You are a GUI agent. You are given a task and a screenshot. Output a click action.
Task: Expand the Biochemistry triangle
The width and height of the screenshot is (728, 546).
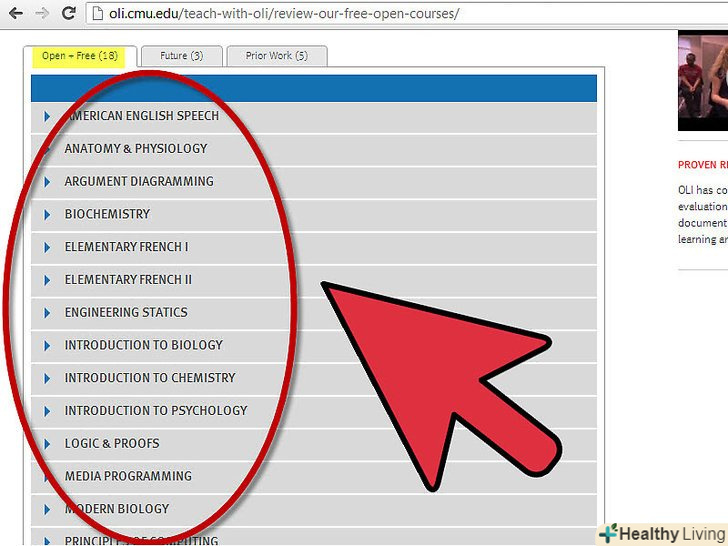click(x=47, y=214)
